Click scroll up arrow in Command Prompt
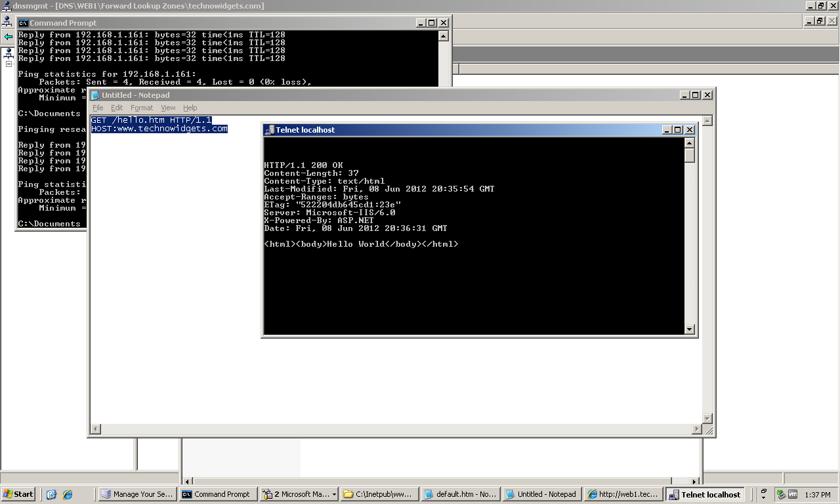Screen dimensions: 840x504 [443, 37]
